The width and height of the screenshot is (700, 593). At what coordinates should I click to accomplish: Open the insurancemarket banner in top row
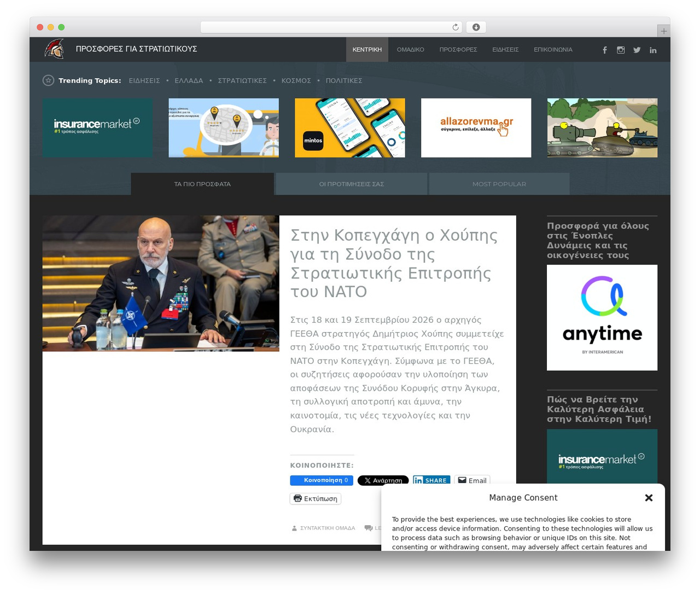click(x=97, y=128)
